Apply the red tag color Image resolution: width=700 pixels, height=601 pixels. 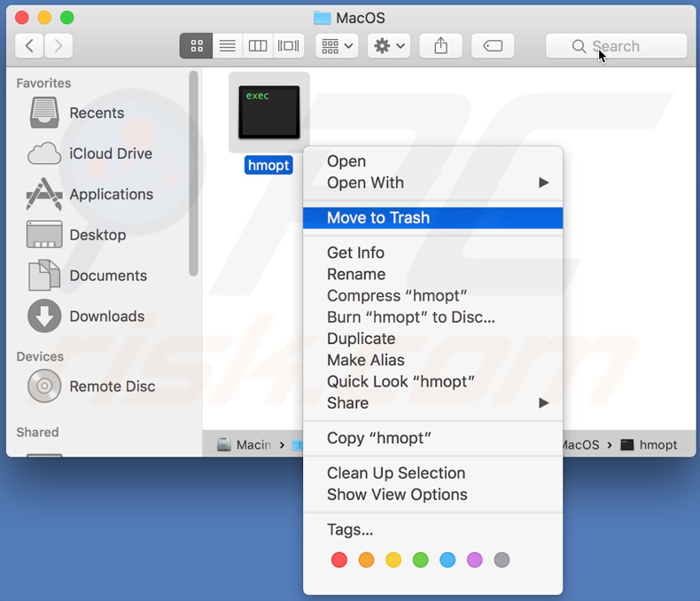point(338,560)
